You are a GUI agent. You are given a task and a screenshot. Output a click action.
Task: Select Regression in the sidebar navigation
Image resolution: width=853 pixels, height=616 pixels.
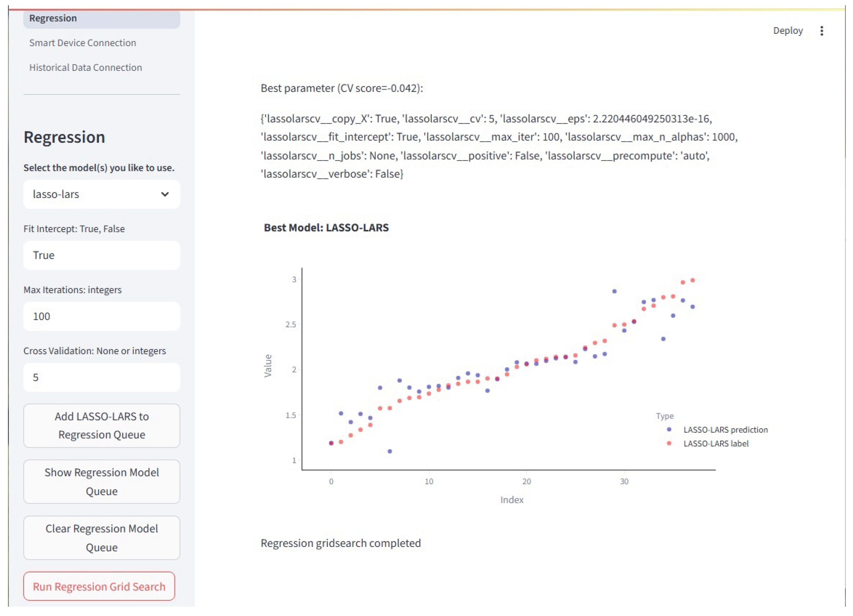pos(53,18)
